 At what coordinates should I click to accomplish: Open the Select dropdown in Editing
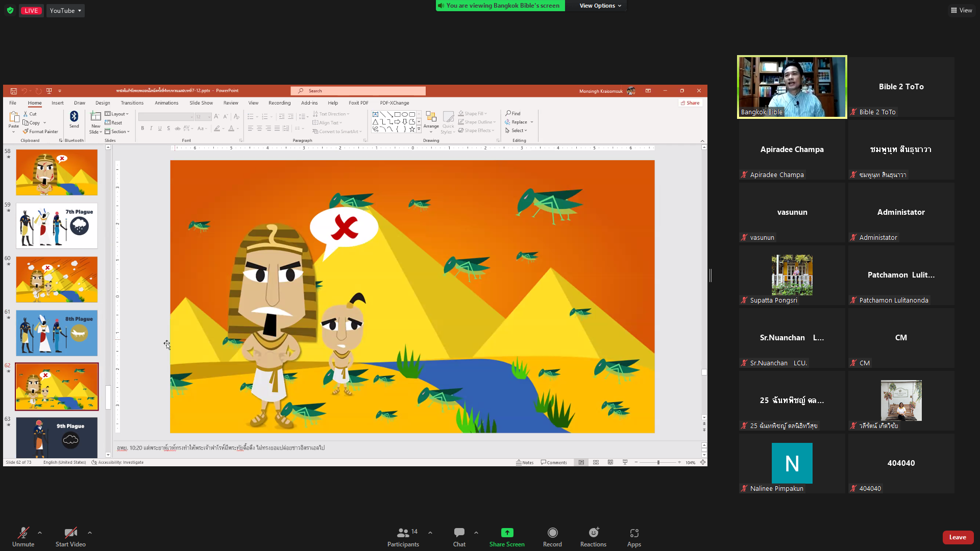pos(516,130)
